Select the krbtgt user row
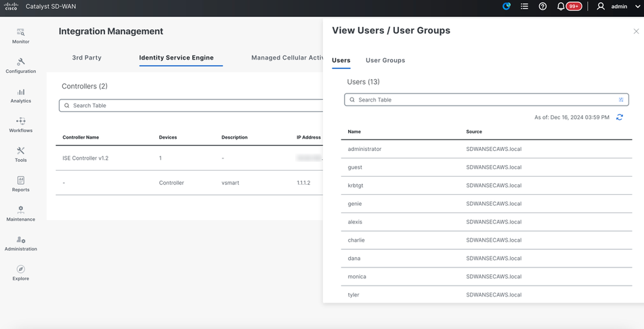Screen dimensions: 644x329 click(x=486, y=185)
